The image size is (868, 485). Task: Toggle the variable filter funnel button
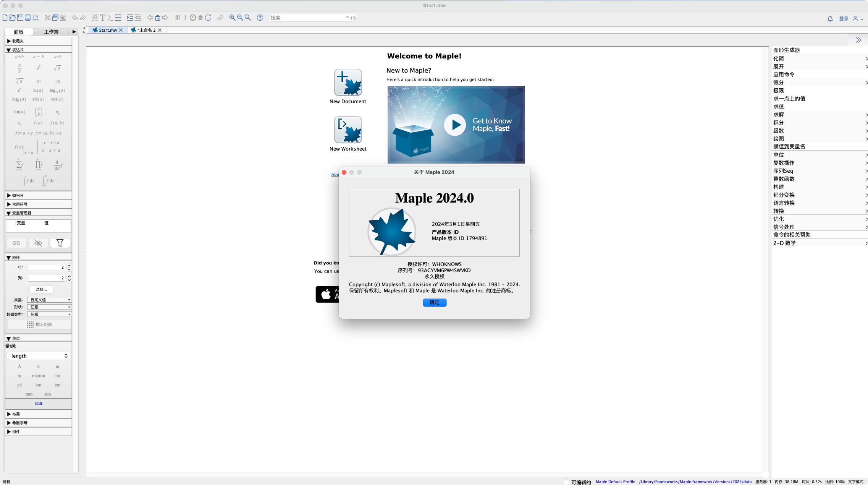[x=60, y=243]
